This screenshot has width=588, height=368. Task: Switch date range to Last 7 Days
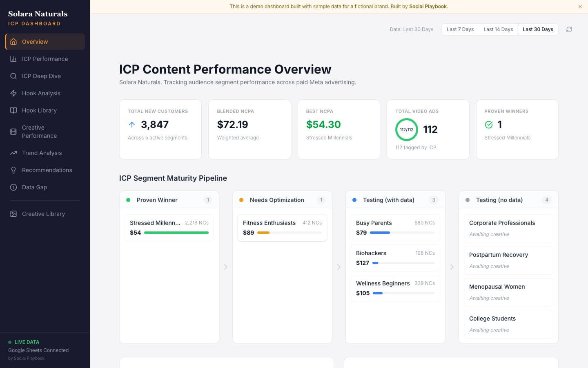[460, 29]
